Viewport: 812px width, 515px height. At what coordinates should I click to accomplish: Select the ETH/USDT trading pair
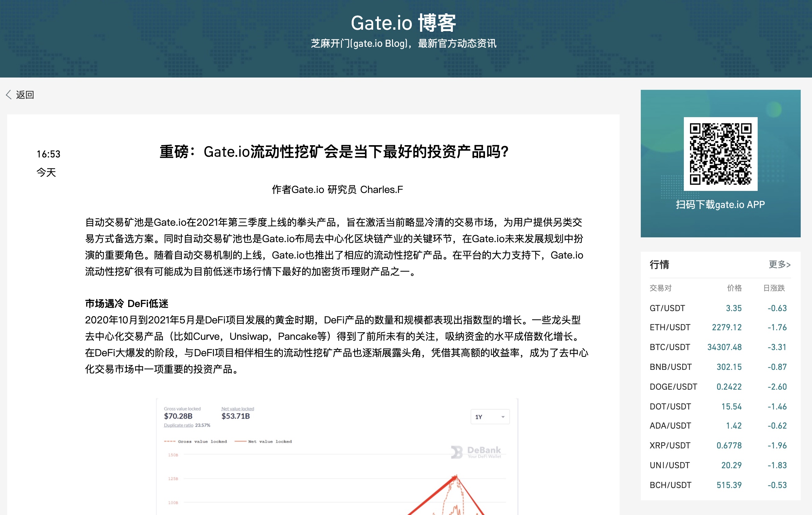[x=670, y=327]
